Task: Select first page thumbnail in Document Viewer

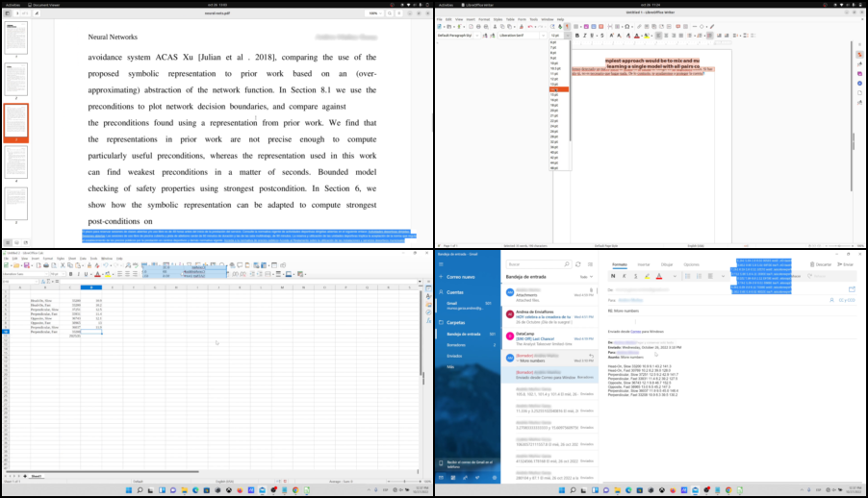Action: [16, 38]
